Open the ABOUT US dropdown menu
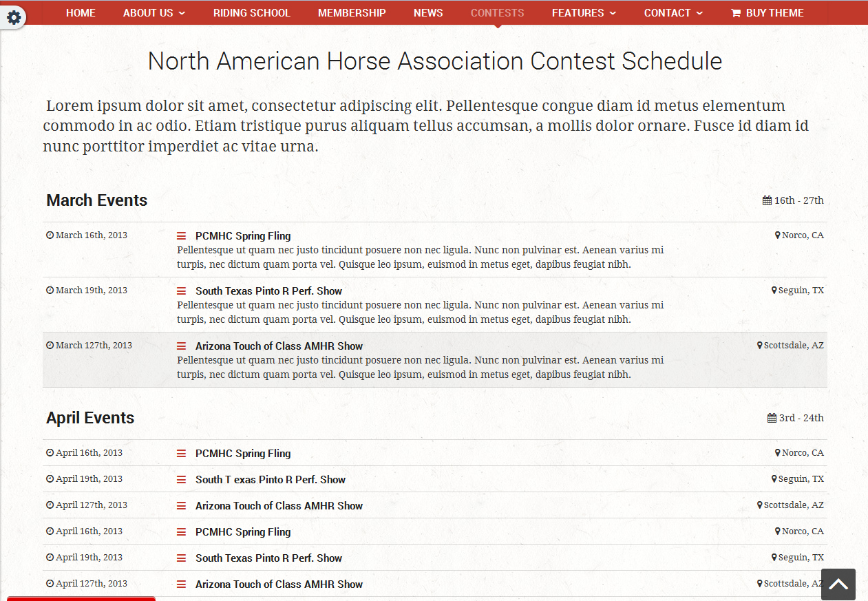This screenshot has width=868, height=601. tap(154, 12)
